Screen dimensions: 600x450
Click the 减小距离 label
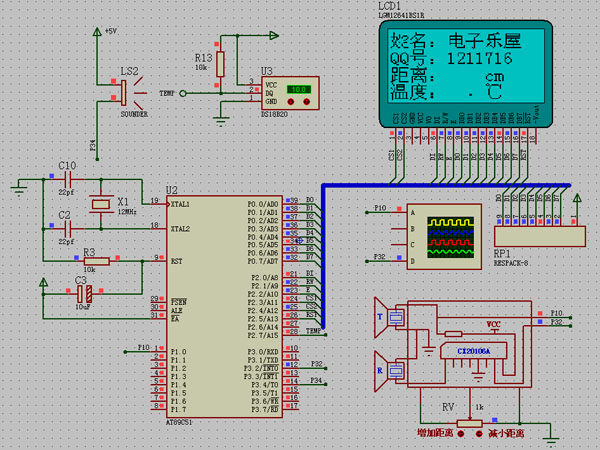(x=506, y=434)
